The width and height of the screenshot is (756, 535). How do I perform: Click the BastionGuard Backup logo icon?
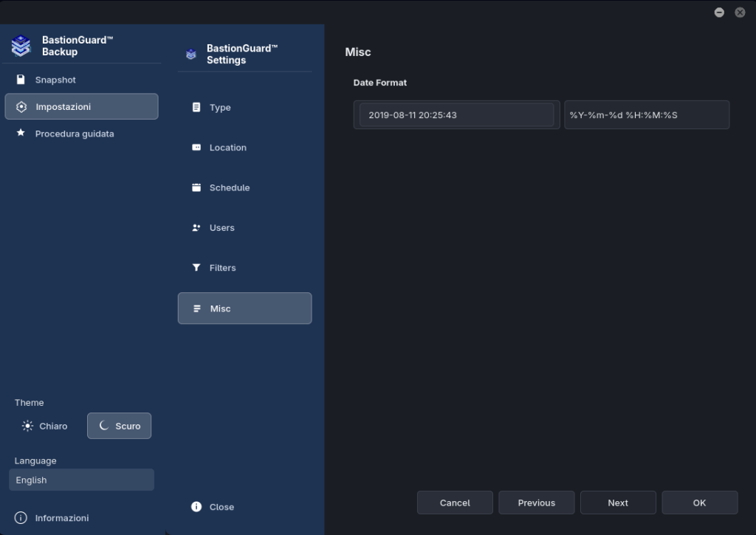coord(21,46)
